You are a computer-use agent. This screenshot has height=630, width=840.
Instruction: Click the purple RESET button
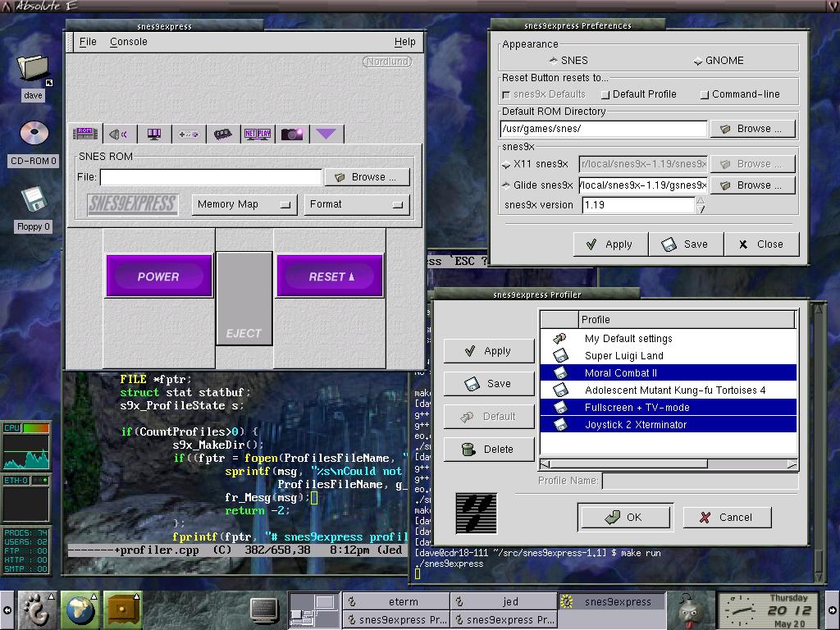330,276
